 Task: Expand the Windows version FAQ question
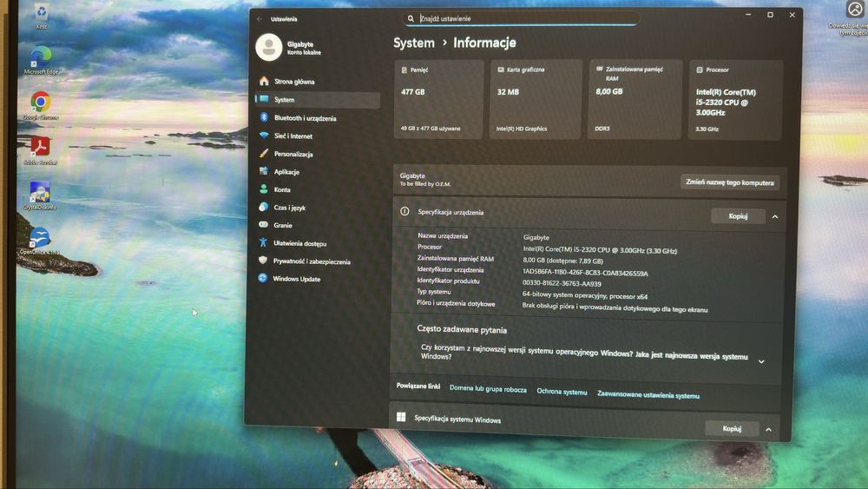point(761,361)
